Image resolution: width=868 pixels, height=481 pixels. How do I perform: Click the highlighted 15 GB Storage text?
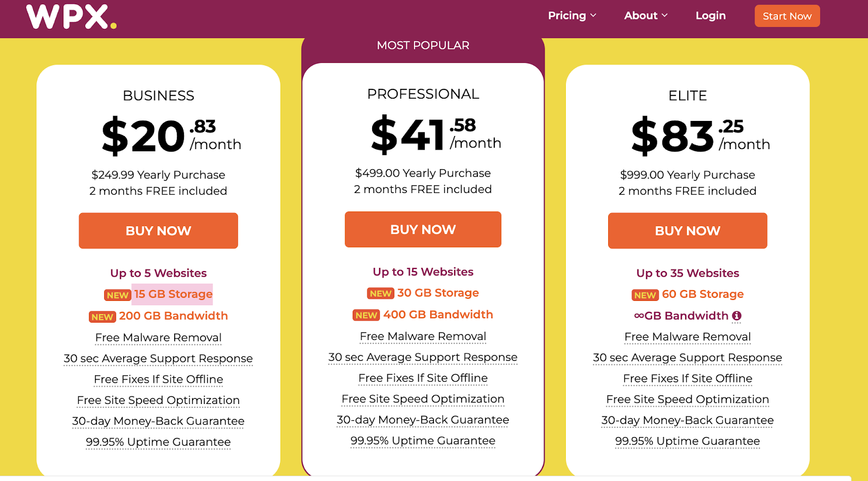(174, 294)
